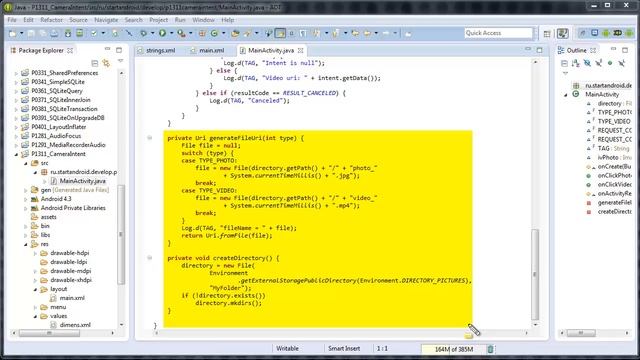Viewport: 640px width, 360px height.
Task: Open the Run configurations dropdown arrow
Action: 171,33
